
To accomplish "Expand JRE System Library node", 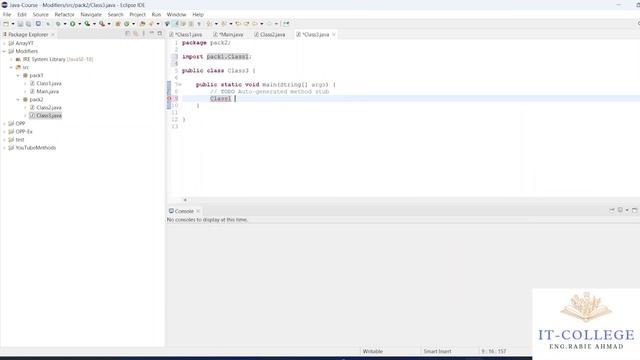I will click(x=11, y=59).
